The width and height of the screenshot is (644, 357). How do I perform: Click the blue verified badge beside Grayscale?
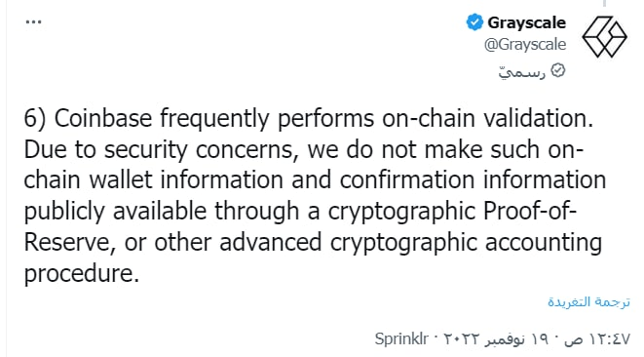pyautogui.click(x=474, y=22)
